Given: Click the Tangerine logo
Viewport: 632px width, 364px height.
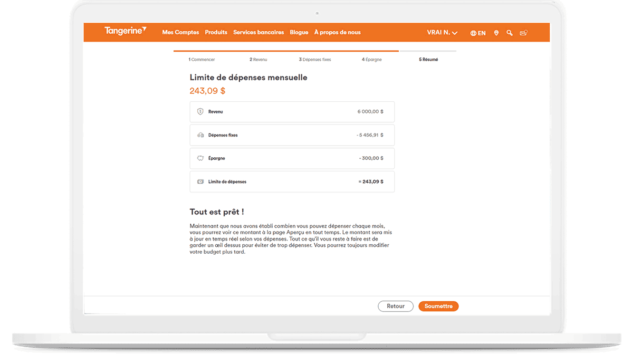Looking at the screenshot, I should [x=125, y=31].
